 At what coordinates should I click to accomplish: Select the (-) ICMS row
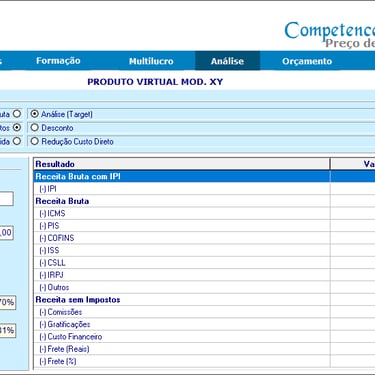click(x=204, y=213)
